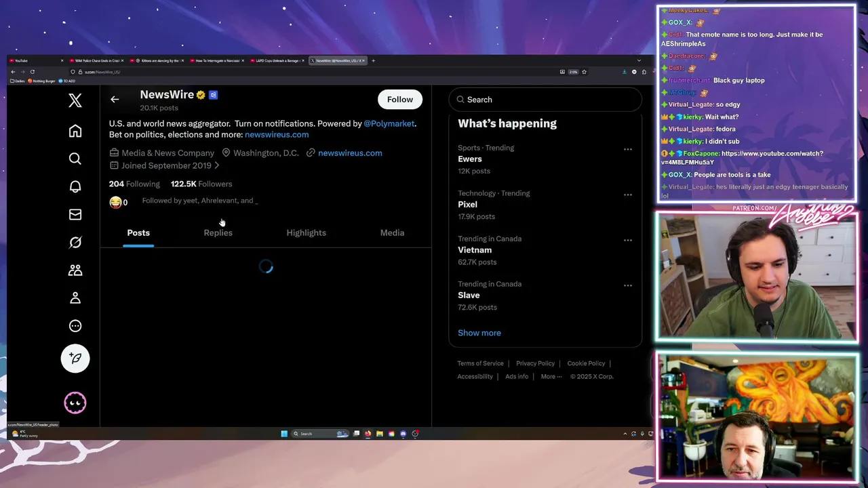868x488 pixels.
Task: Switch to YouTube browser tab
Action: point(37,60)
